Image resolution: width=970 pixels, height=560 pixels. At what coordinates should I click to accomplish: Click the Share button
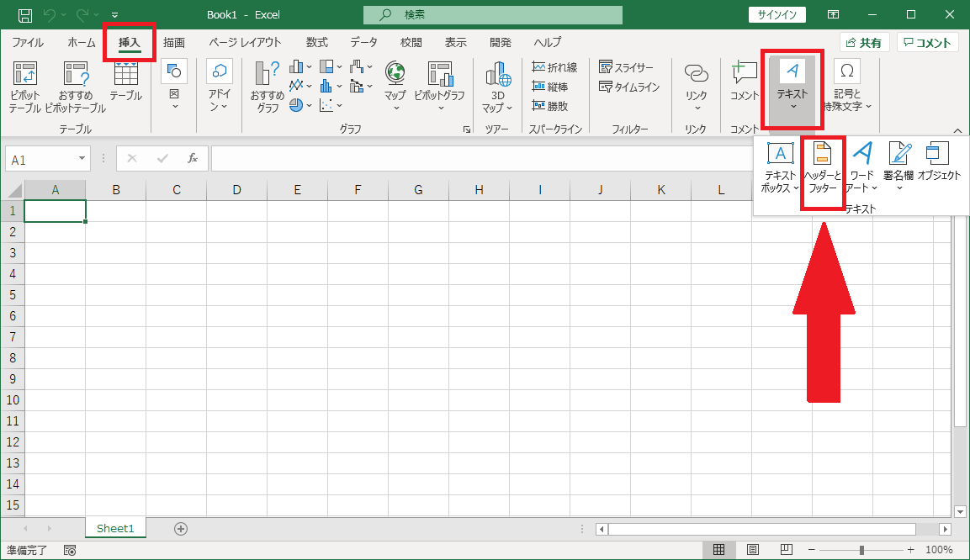click(864, 43)
